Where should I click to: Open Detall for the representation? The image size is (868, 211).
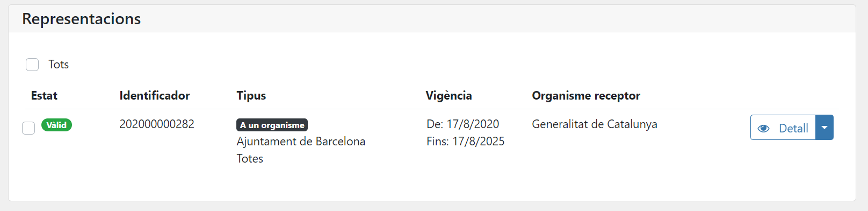[x=783, y=128]
